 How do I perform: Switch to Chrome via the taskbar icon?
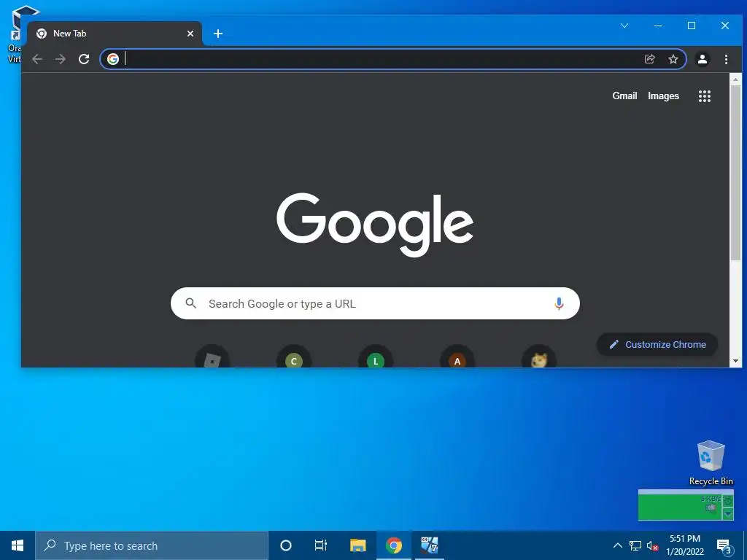(394, 545)
